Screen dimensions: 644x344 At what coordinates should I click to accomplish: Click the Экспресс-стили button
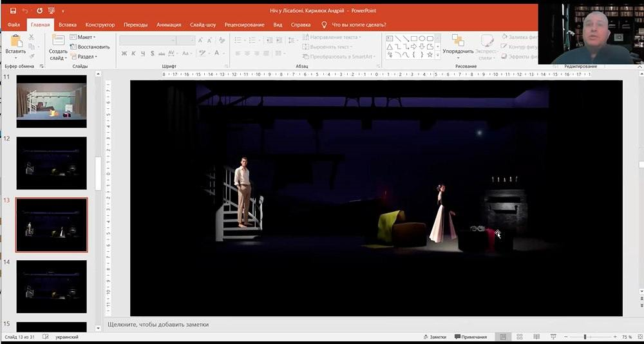[487, 47]
